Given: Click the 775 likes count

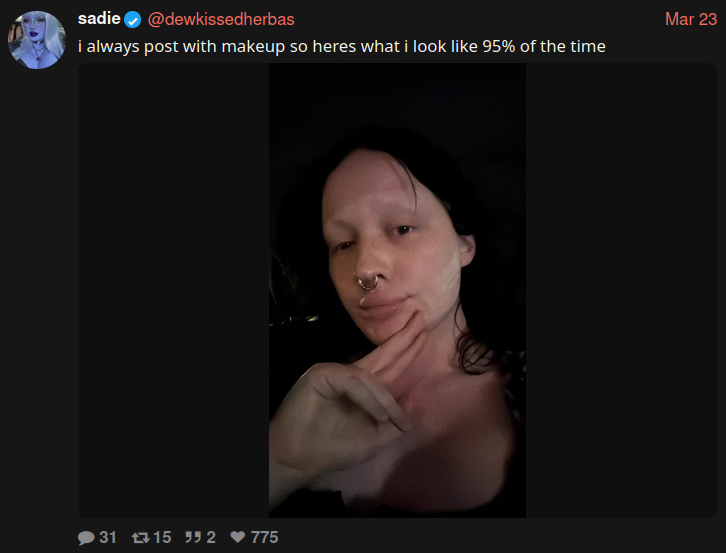Looking at the screenshot, I should pyautogui.click(x=264, y=537).
